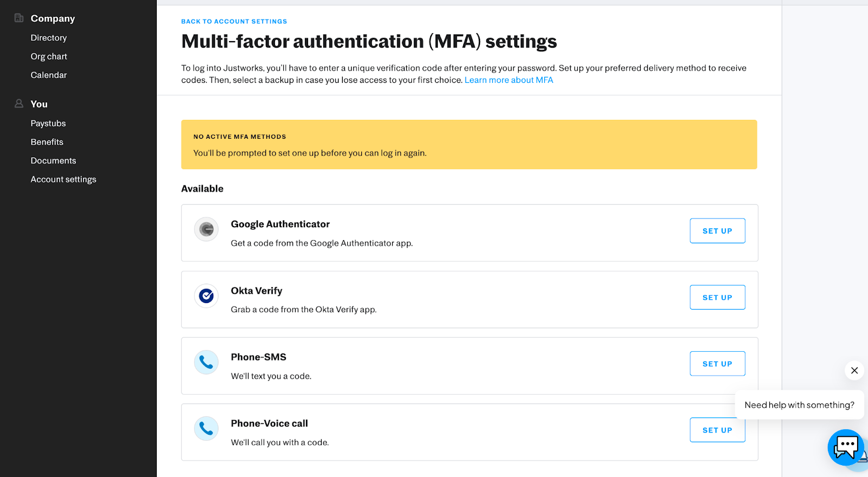Click the 'Okta Verify' title text
The image size is (868, 477).
click(257, 291)
